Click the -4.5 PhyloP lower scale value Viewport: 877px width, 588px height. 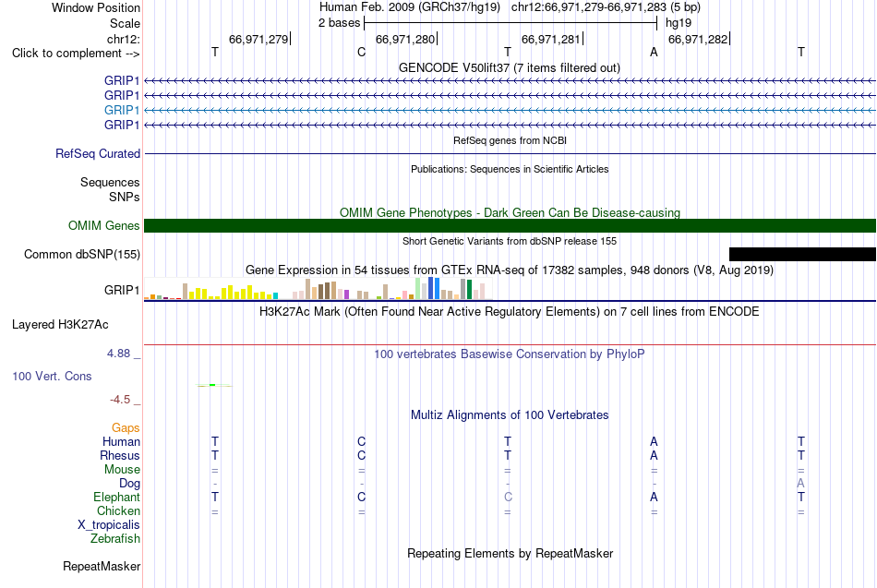120,400
